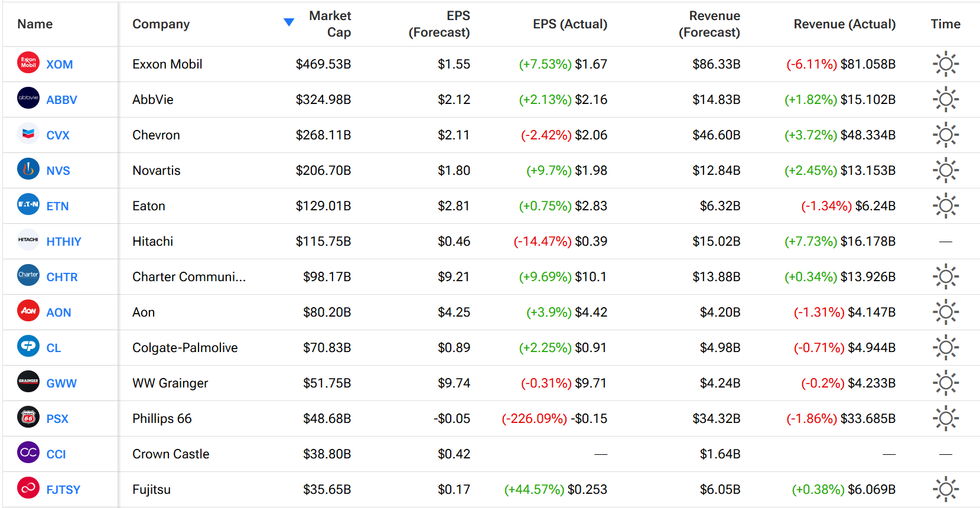Sort by EPS (Actual) header

click(x=570, y=24)
